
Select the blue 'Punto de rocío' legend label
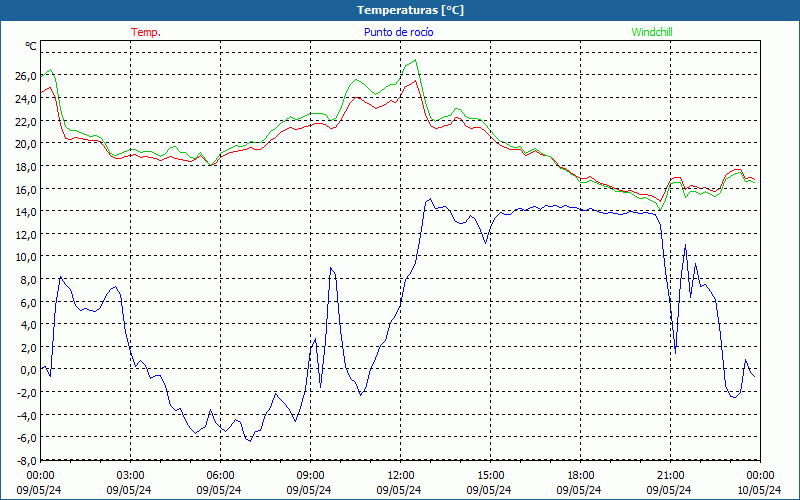coord(398,32)
